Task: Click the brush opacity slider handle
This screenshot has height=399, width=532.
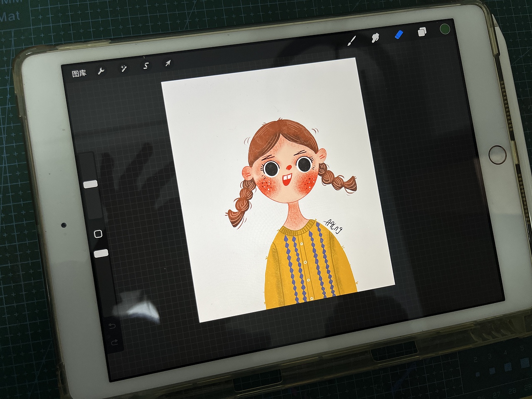Action: coord(101,253)
